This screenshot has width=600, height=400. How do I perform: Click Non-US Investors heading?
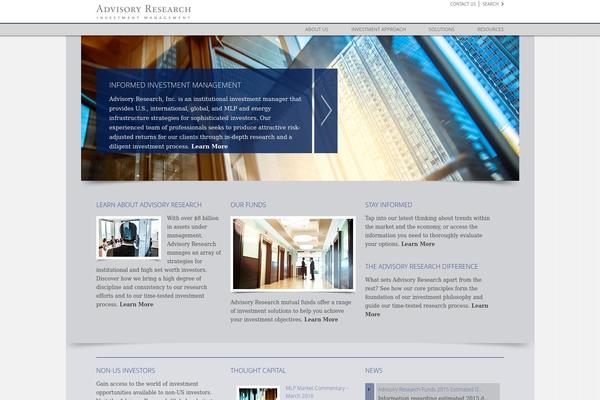pos(126,371)
